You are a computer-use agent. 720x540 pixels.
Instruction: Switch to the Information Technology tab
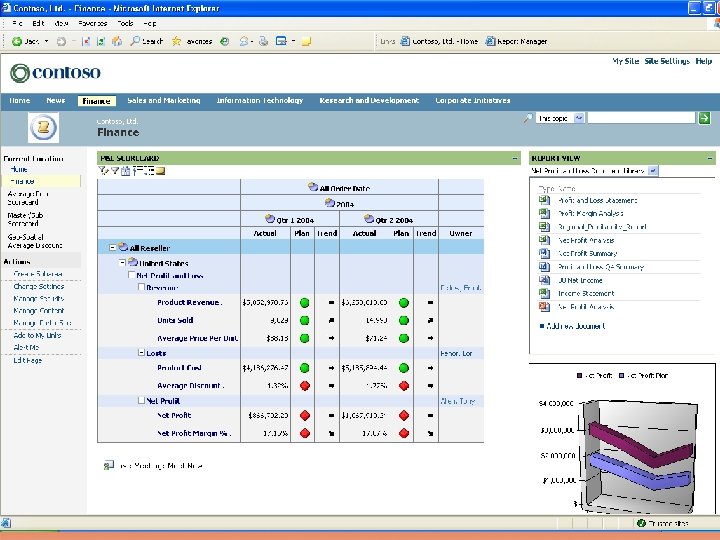(260, 101)
